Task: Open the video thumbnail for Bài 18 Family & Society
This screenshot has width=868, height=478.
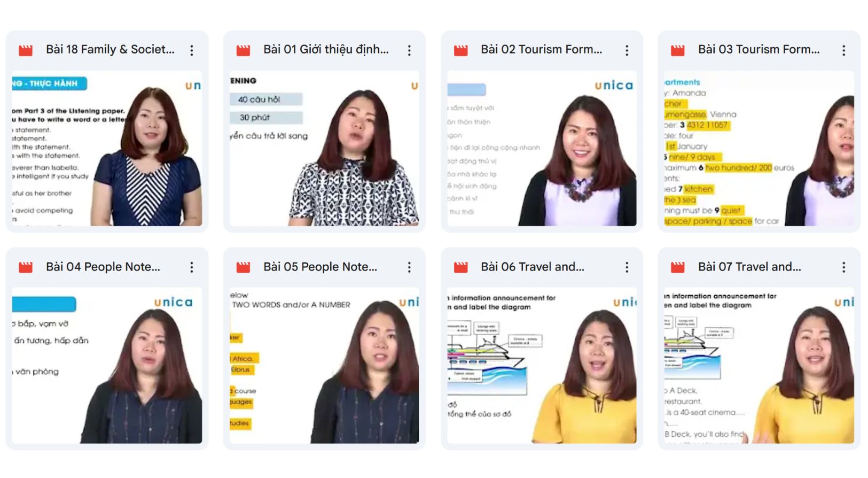Action: [107, 148]
